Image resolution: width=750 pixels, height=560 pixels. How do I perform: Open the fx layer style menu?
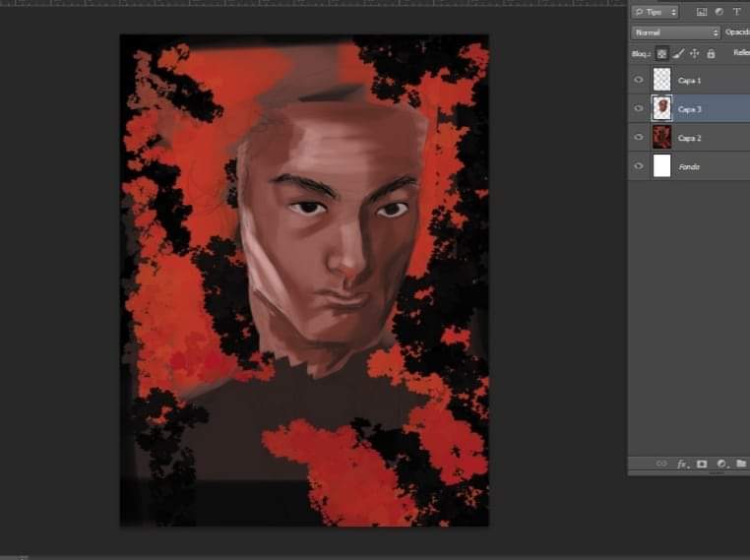(x=682, y=464)
